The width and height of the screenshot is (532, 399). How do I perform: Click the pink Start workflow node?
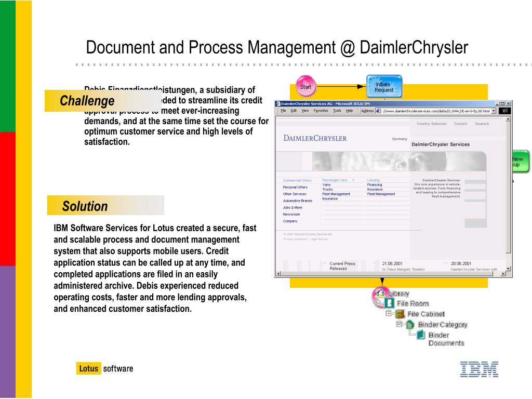[305, 87]
